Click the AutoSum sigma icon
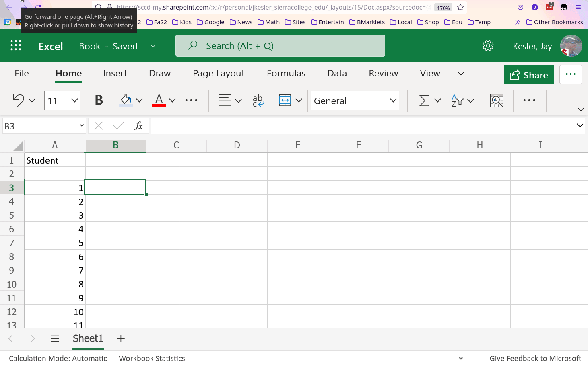Image resolution: width=588 pixels, height=365 pixels. click(x=424, y=100)
